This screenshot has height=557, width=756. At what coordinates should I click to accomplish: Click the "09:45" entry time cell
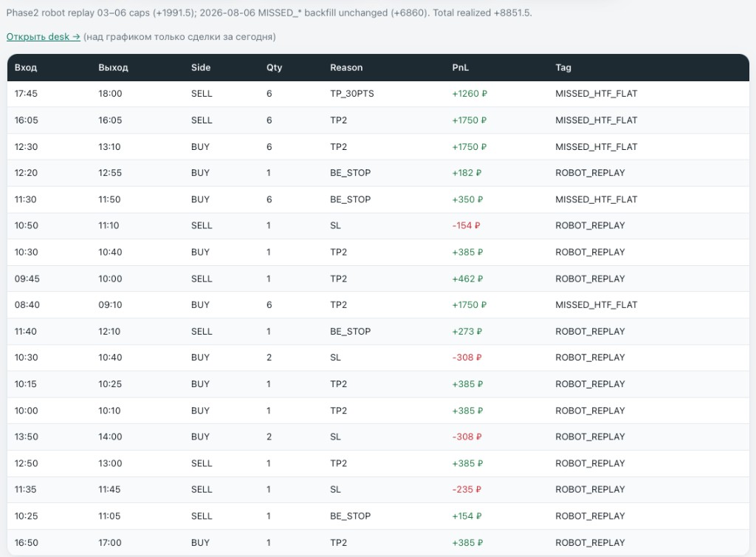[x=27, y=278]
